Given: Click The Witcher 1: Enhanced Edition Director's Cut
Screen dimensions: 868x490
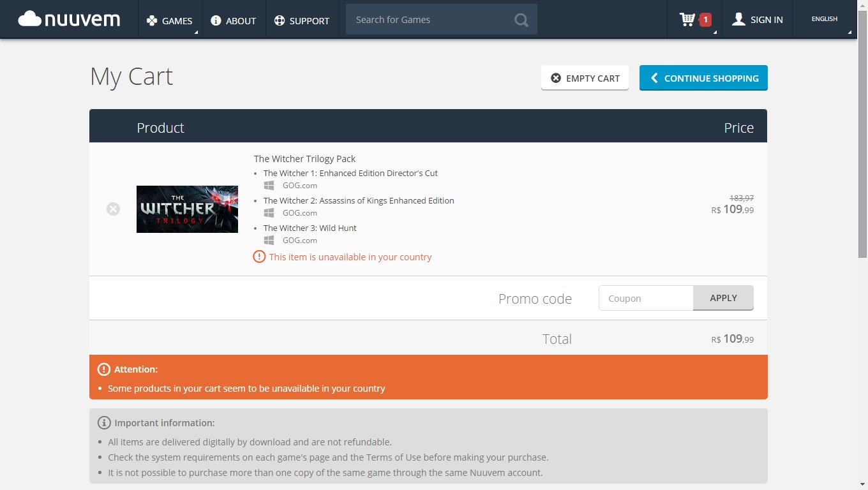Looking at the screenshot, I should coord(350,173).
